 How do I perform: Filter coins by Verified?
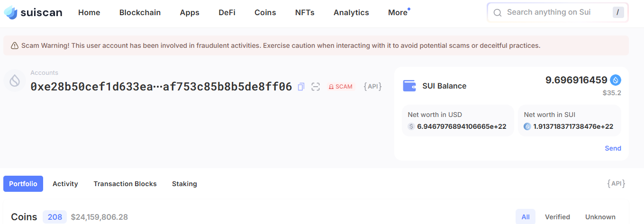(x=557, y=217)
